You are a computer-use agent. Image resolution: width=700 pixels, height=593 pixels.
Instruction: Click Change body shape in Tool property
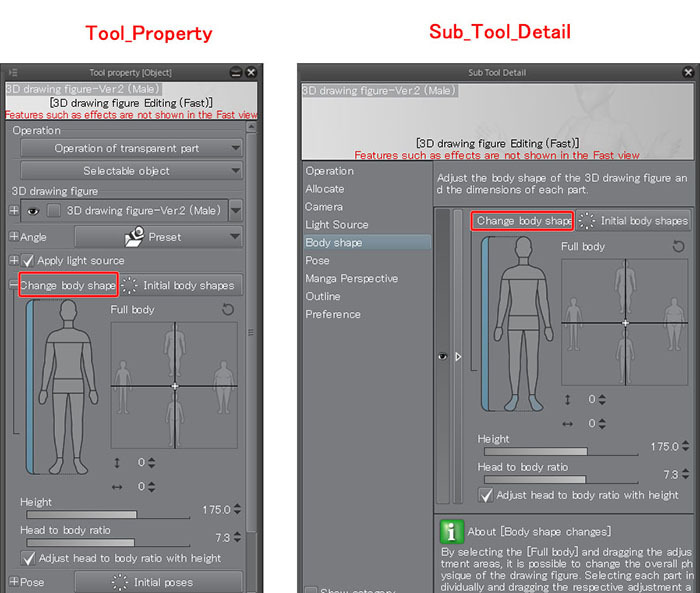(68, 285)
